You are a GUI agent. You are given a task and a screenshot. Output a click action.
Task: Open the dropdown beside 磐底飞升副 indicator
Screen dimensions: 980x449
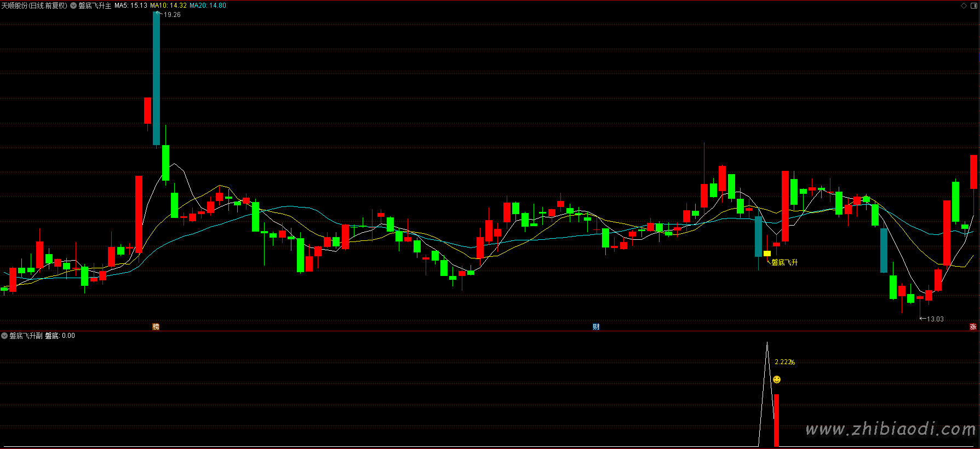click(4, 336)
